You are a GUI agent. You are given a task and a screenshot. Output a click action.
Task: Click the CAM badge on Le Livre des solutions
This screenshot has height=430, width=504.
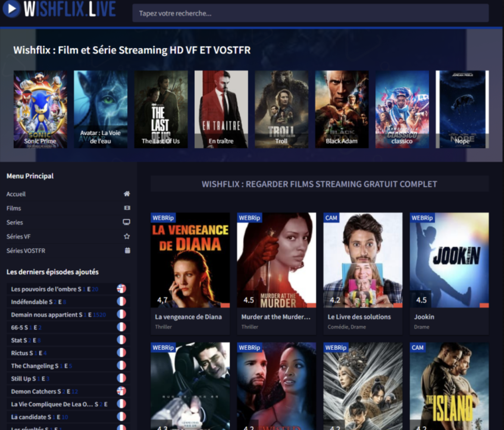coord(331,218)
